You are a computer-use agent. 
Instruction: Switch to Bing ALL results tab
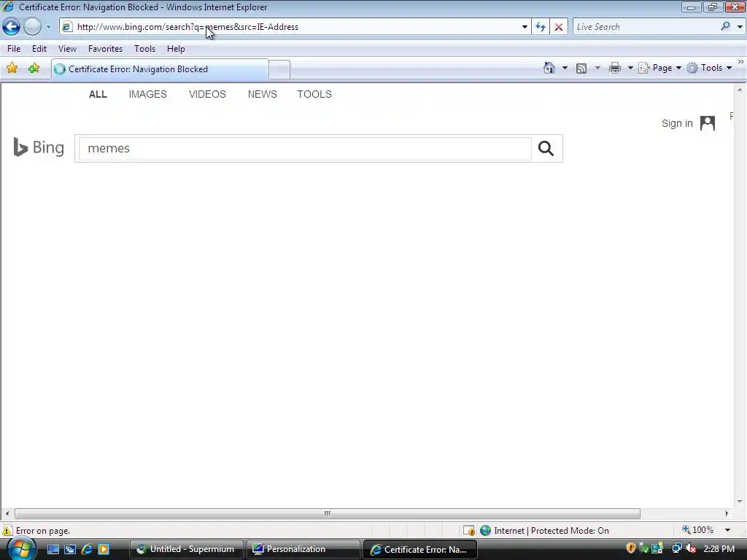[98, 94]
